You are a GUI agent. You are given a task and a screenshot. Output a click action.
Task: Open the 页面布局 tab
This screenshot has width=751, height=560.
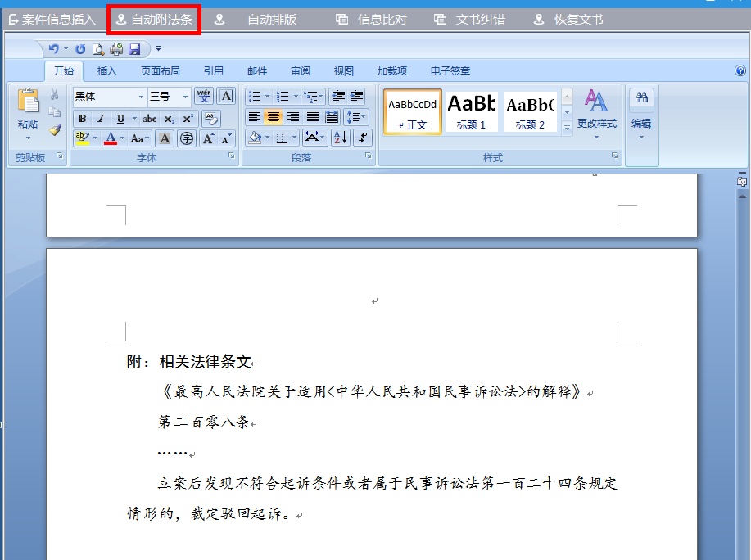[x=160, y=71]
